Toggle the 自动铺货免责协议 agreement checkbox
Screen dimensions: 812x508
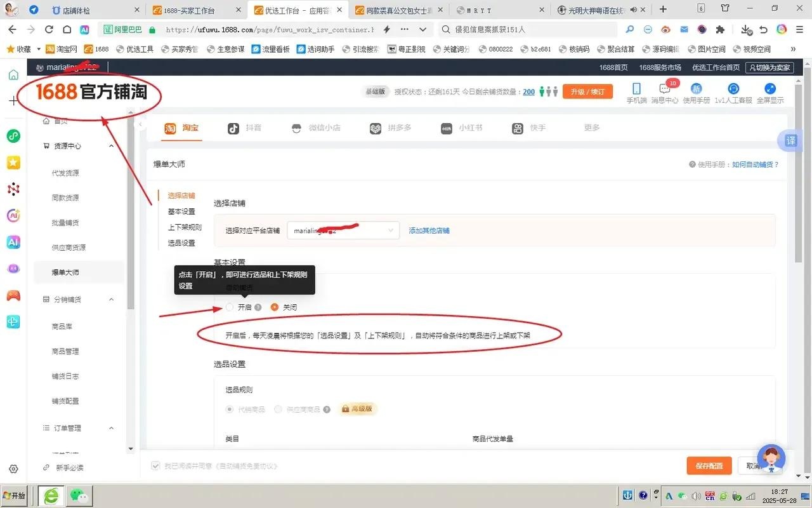(155, 466)
